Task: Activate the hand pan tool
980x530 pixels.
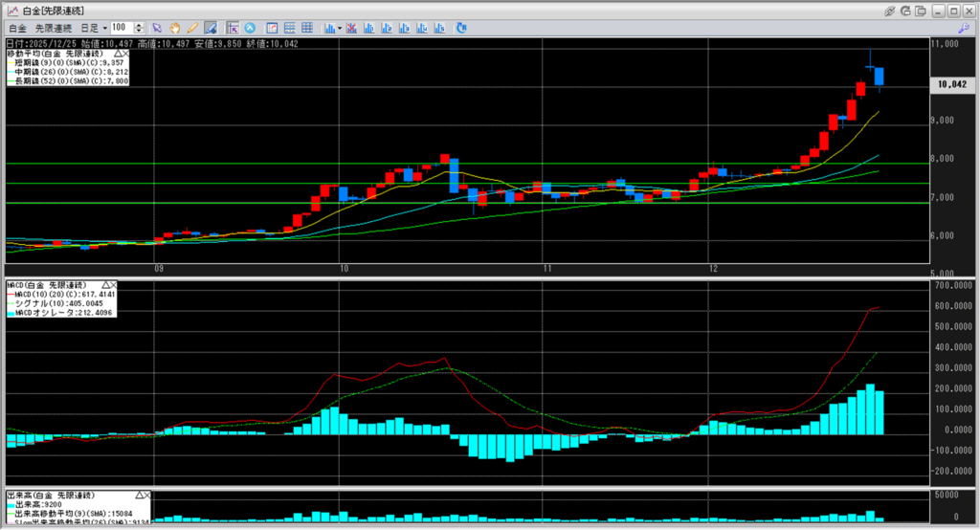Action: 175,28
